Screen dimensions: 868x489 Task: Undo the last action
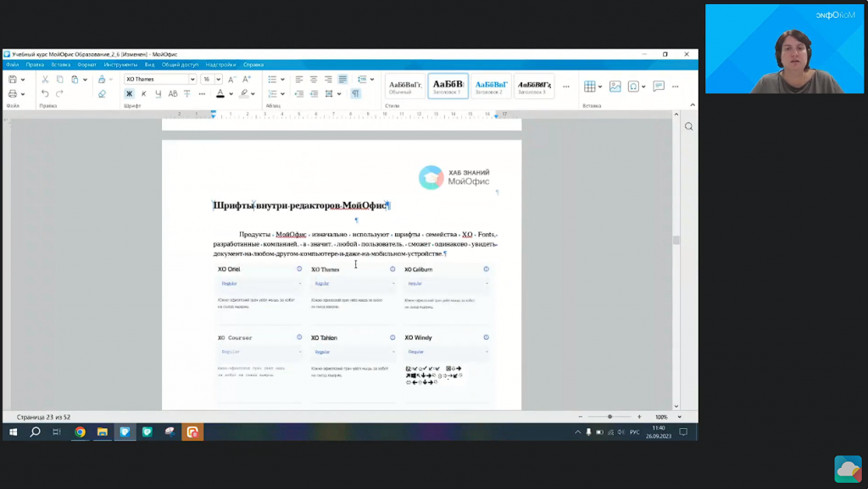[46, 93]
